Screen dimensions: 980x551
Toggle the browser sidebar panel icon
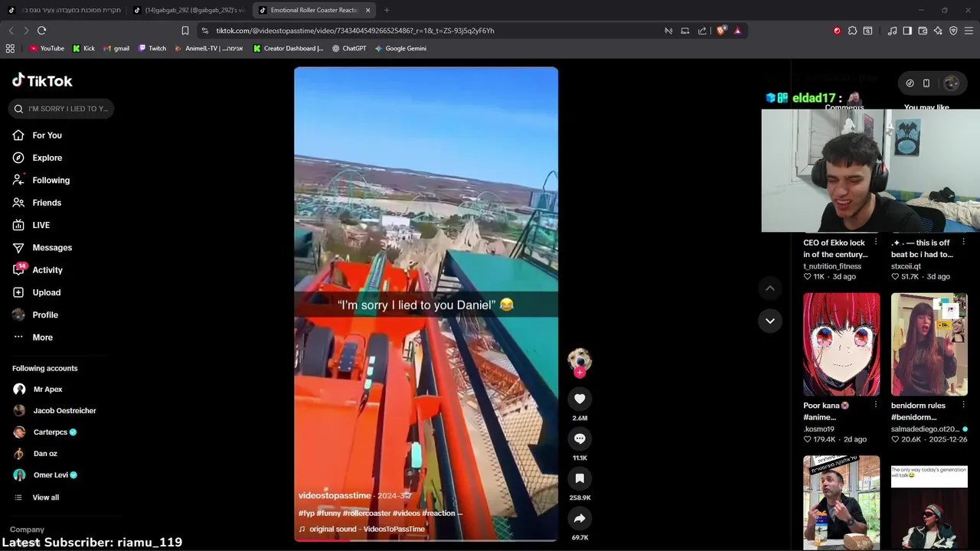click(x=907, y=31)
